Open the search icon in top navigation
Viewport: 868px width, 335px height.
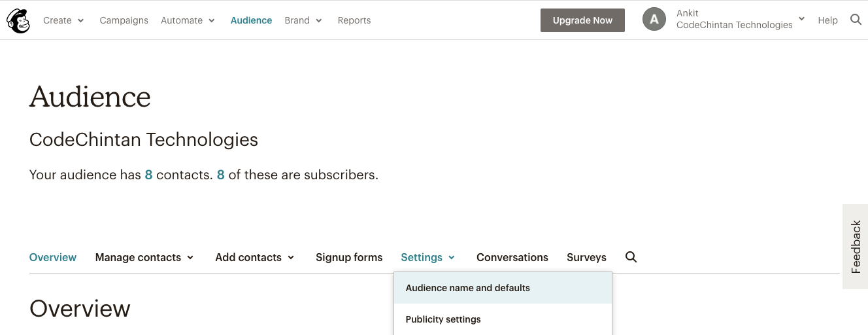tap(856, 20)
